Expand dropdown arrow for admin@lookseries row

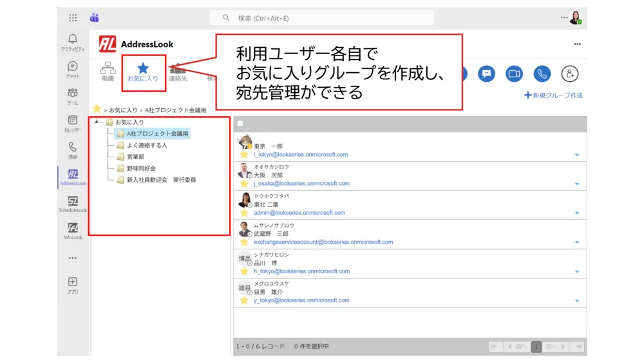click(x=577, y=213)
